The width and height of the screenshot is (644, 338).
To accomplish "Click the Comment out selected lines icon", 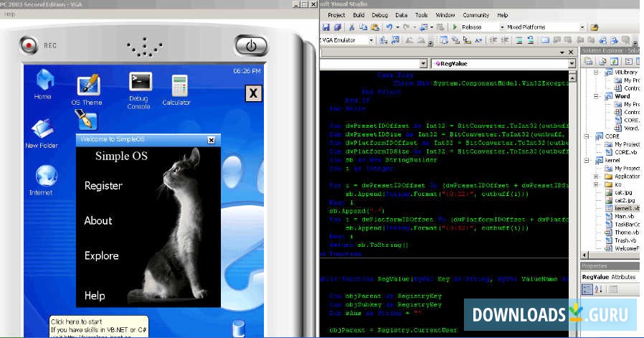I will pyautogui.click(x=518, y=40).
